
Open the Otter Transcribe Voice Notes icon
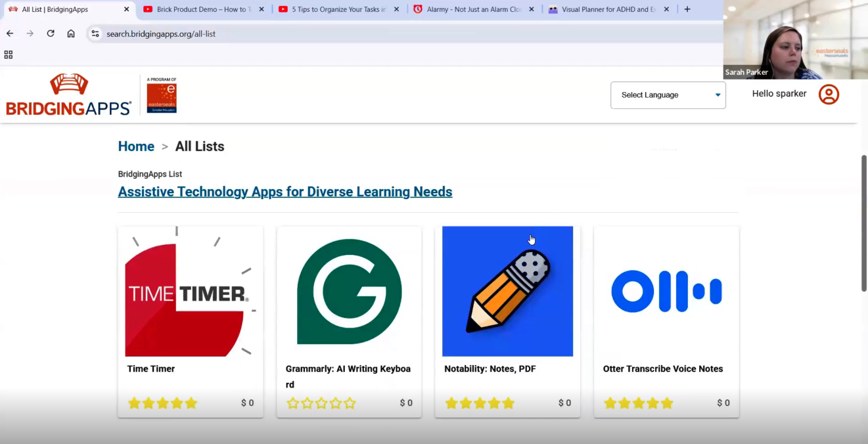pos(666,291)
